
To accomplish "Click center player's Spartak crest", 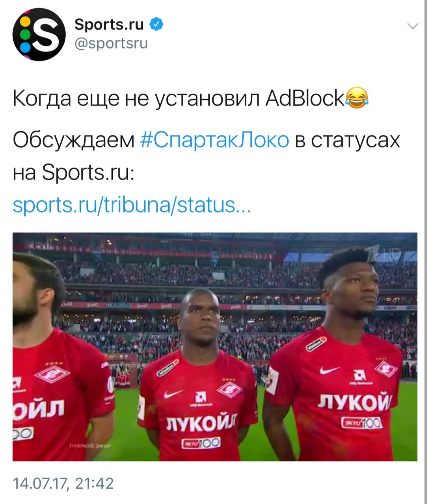I will click(x=229, y=389).
